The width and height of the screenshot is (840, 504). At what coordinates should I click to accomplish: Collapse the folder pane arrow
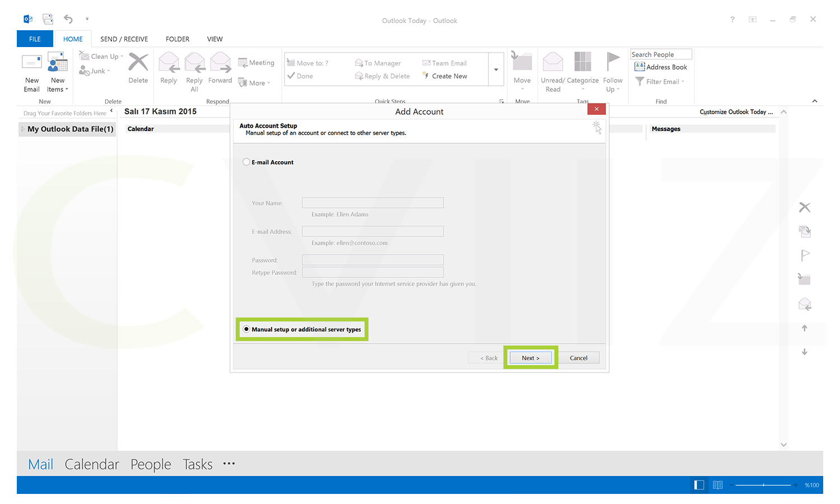point(111,111)
